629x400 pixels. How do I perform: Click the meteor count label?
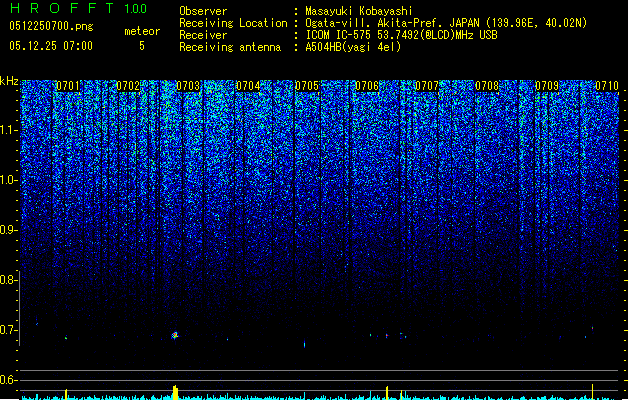pos(142,31)
